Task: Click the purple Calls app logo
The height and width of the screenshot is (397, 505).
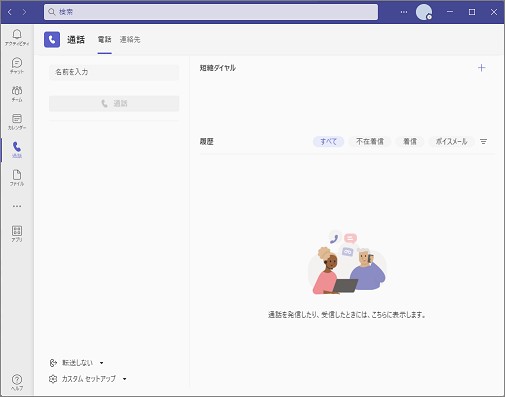Action: click(52, 40)
